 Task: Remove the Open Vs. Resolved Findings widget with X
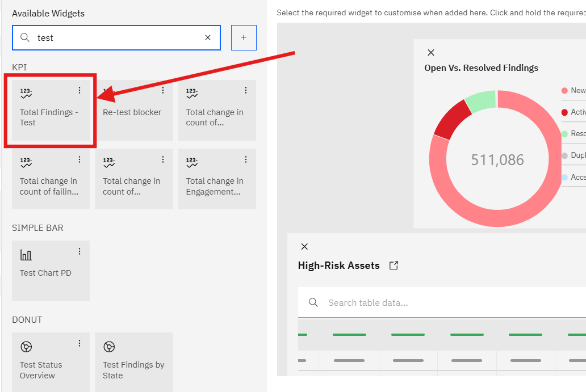431,52
